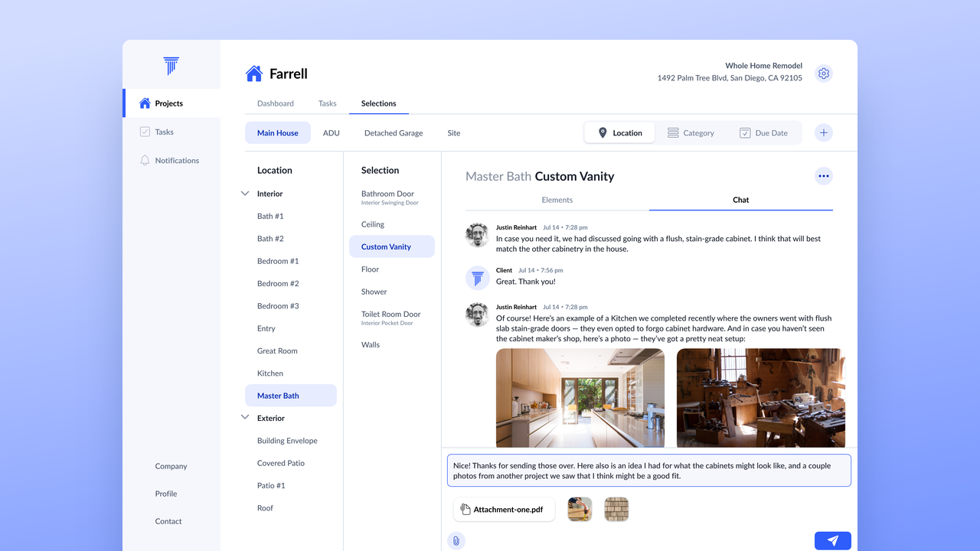Select the Location grouping option

pyautogui.click(x=619, y=133)
